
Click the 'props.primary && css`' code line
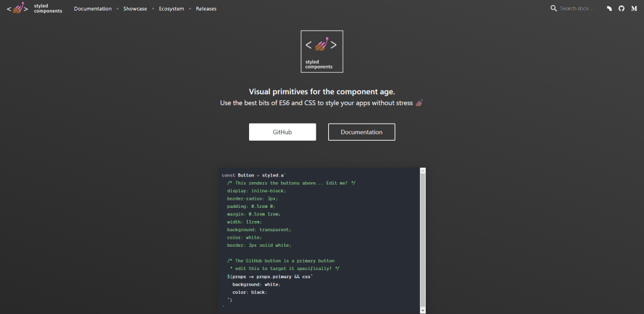pos(270,277)
